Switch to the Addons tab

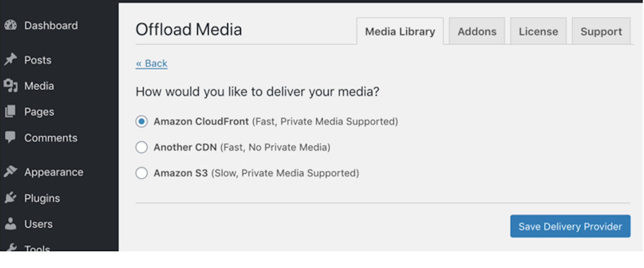click(x=477, y=31)
